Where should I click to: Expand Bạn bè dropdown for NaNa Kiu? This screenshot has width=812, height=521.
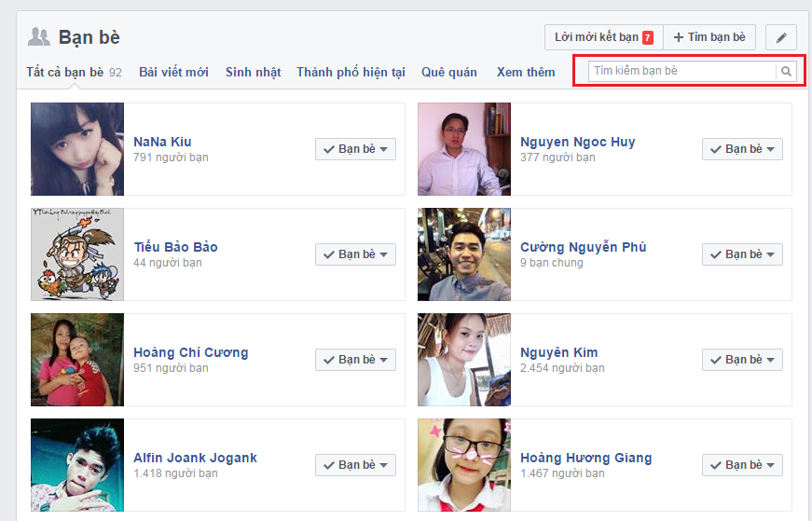click(x=355, y=149)
